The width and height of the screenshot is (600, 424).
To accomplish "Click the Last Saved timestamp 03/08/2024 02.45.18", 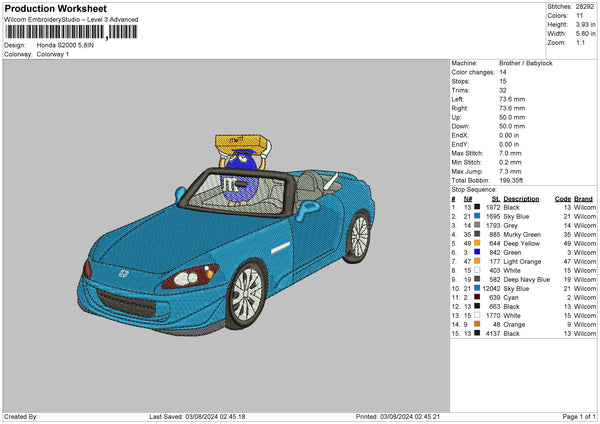I will tap(215, 416).
